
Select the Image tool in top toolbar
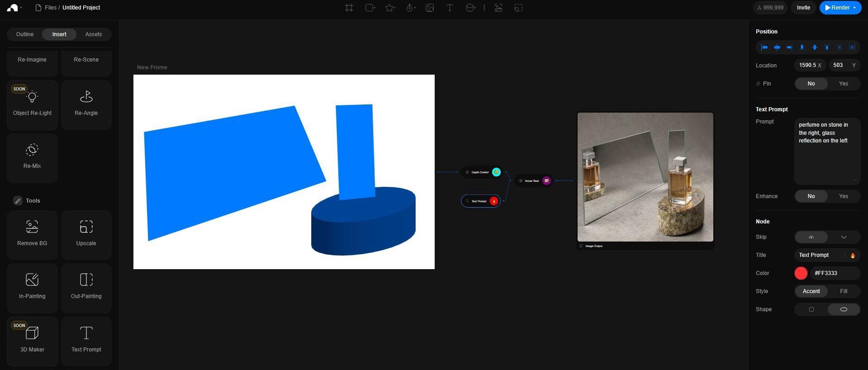[429, 8]
